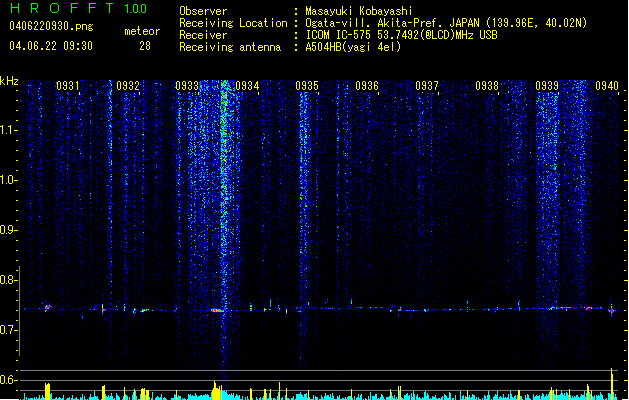This screenshot has width=629, height=400.
Task: Click the 'meteor' label
Action: (x=142, y=31)
